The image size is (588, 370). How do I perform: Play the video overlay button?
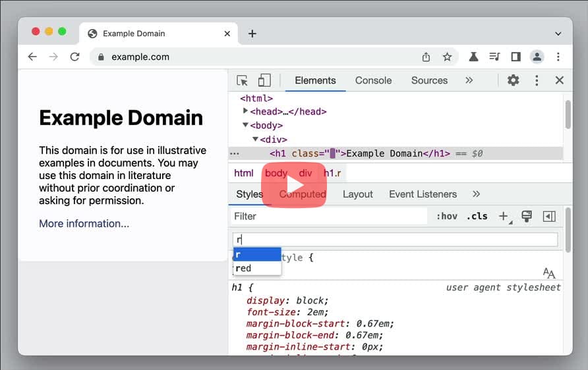pos(294,184)
